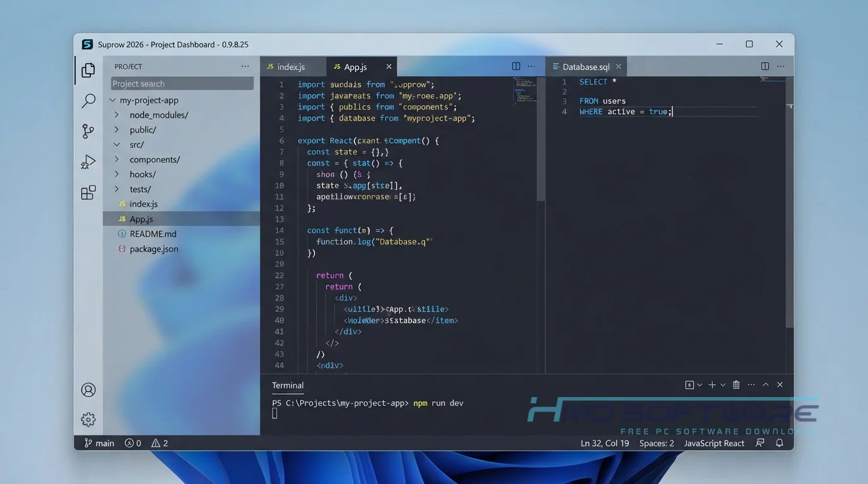
Task: Open PROJECT panel more actions
Action: [x=245, y=66]
